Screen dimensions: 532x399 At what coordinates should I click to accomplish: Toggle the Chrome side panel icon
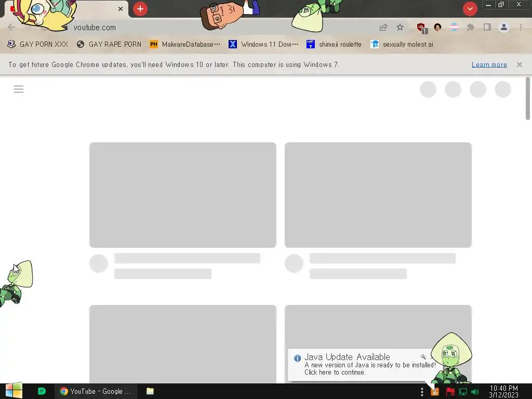coord(487,27)
